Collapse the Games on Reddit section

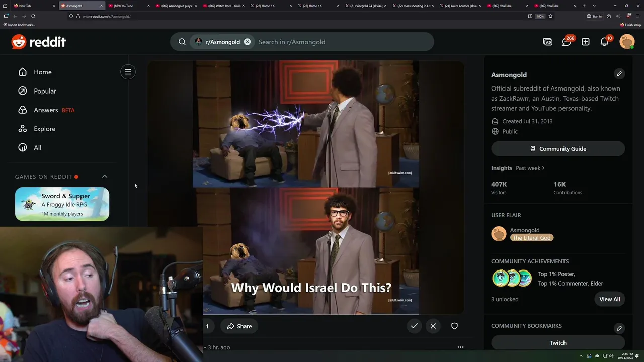(105, 176)
